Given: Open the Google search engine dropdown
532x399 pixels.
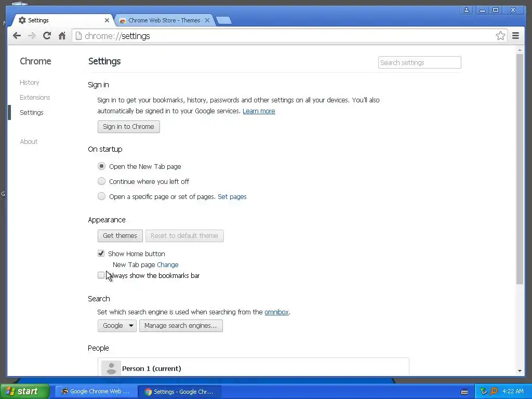Looking at the screenshot, I should (x=117, y=326).
